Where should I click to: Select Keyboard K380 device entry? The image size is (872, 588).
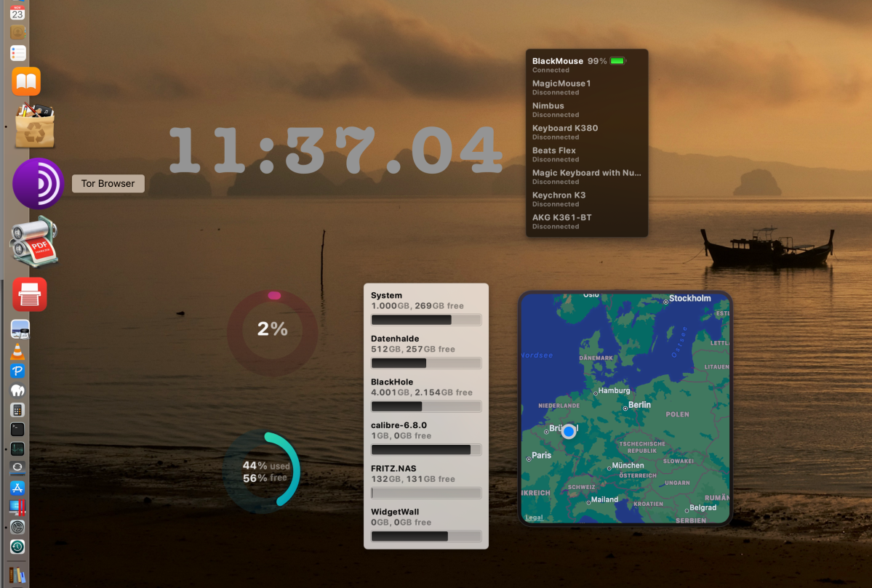coord(587,132)
